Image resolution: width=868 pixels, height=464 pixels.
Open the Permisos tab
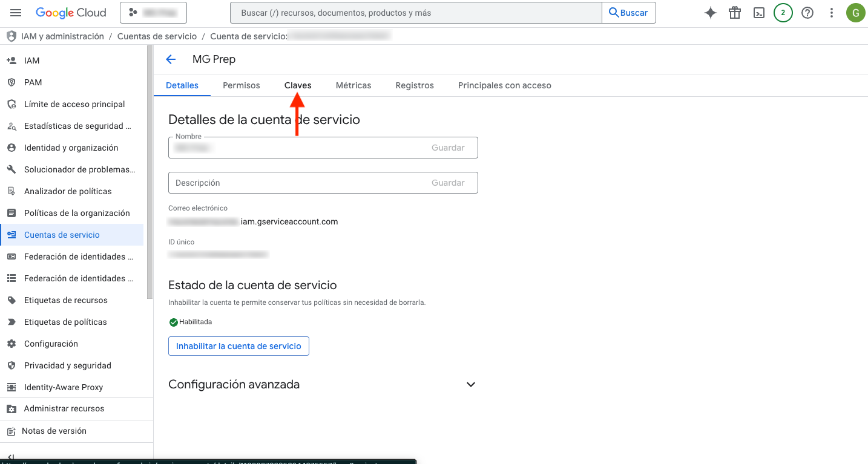241,85
